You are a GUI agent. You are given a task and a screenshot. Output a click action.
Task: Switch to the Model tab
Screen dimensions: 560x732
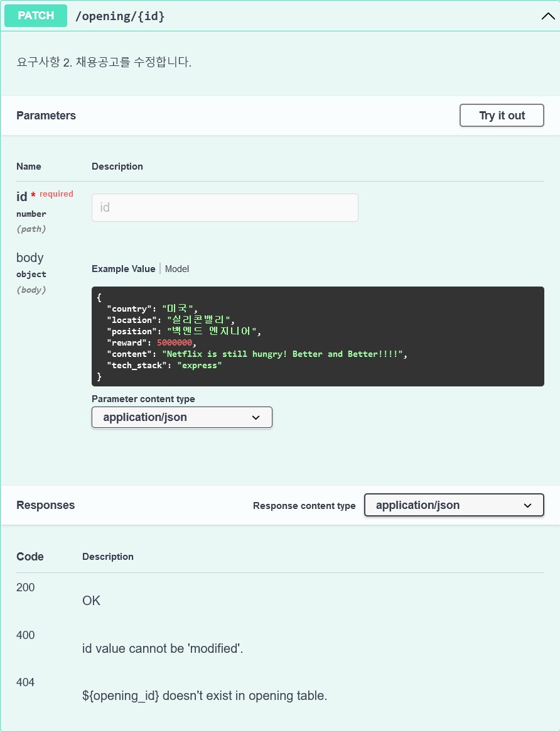[x=176, y=268]
